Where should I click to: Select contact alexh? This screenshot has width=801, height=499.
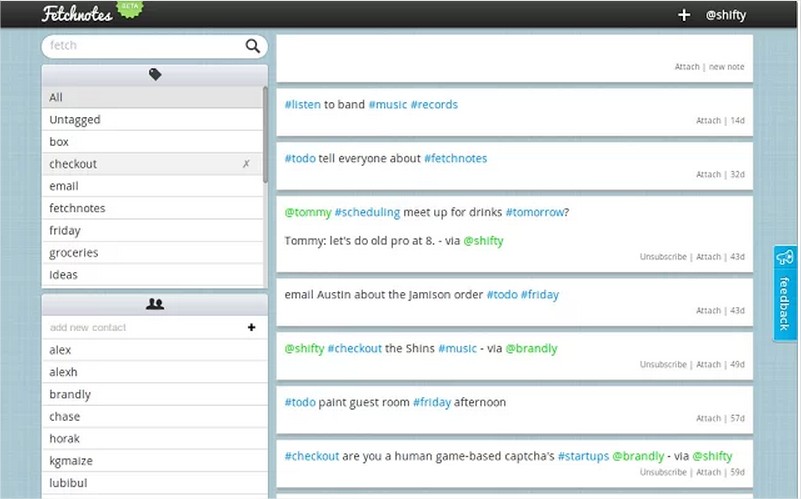coord(154,372)
